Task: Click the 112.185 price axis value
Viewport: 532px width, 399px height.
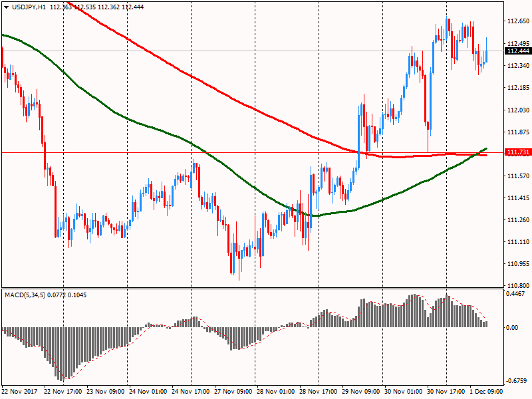Action: point(519,88)
